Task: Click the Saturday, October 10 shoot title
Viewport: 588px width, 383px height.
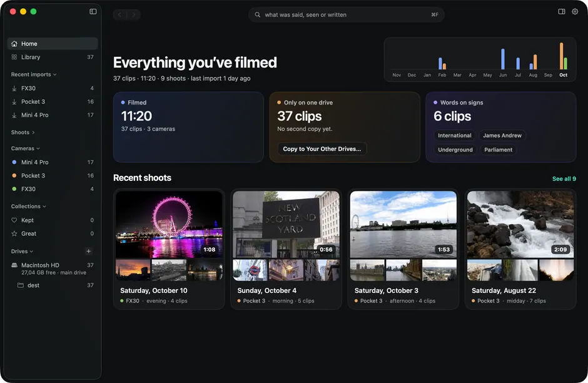Action: pyautogui.click(x=154, y=291)
